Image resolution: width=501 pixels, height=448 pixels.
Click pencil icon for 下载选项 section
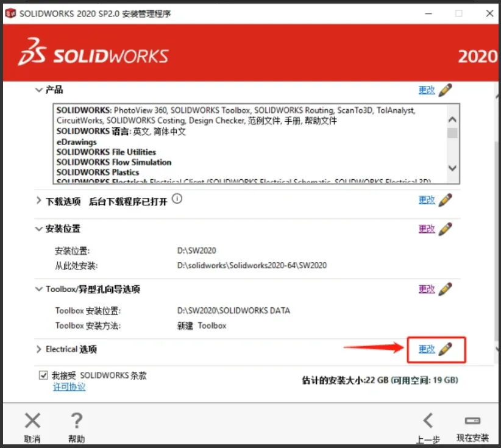point(445,200)
